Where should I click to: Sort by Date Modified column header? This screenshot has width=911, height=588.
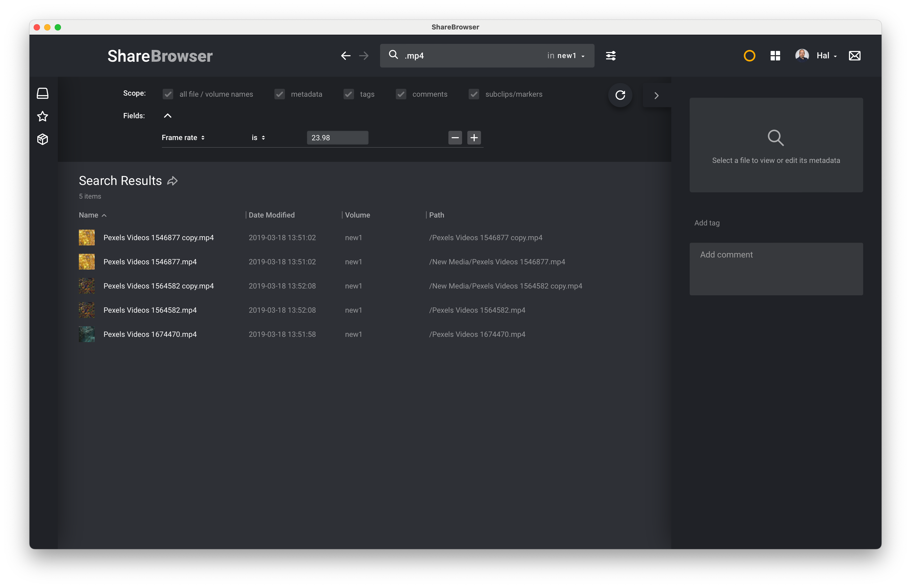click(x=272, y=215)
